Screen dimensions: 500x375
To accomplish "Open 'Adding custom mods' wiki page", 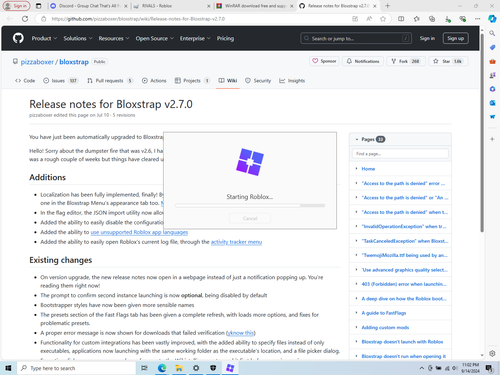I will click(x=385, y=327).
